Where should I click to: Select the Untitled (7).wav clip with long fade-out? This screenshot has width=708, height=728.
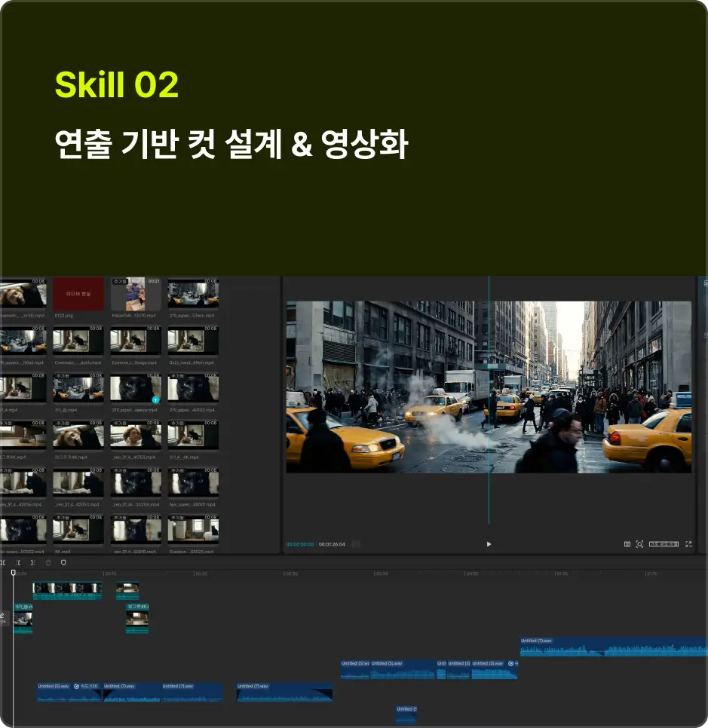[285, 693]
